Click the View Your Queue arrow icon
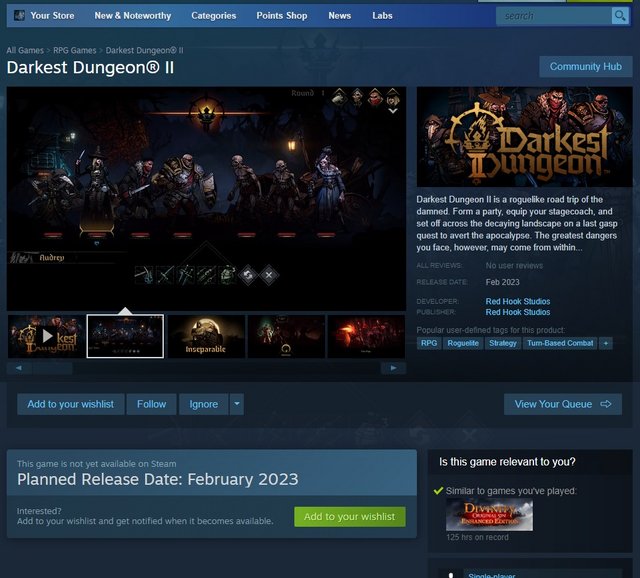 (606, 404)
